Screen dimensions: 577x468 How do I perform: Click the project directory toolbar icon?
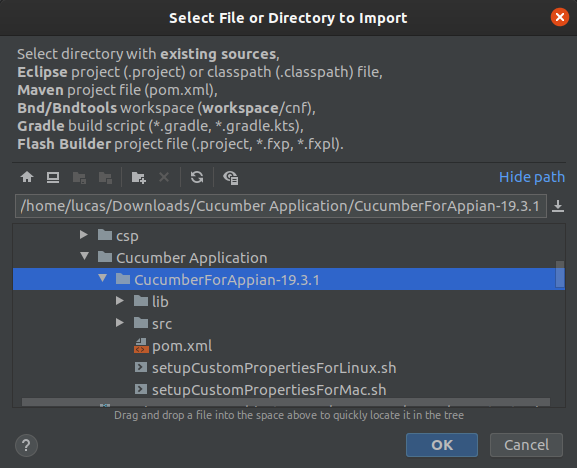coord(79,178)
